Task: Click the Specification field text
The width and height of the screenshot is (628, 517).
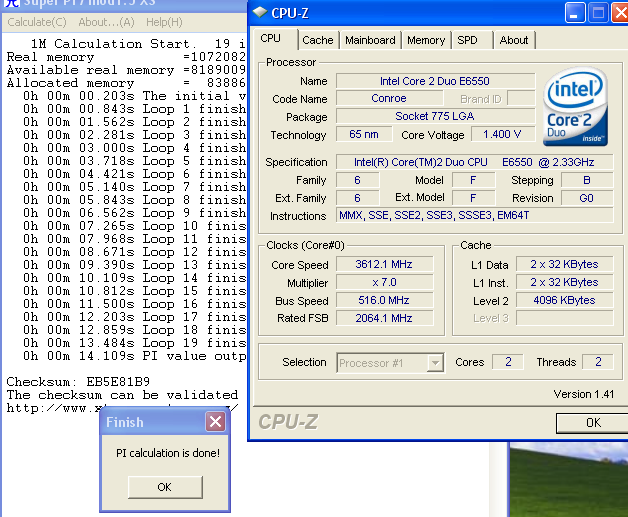Action: coord(474,162)
